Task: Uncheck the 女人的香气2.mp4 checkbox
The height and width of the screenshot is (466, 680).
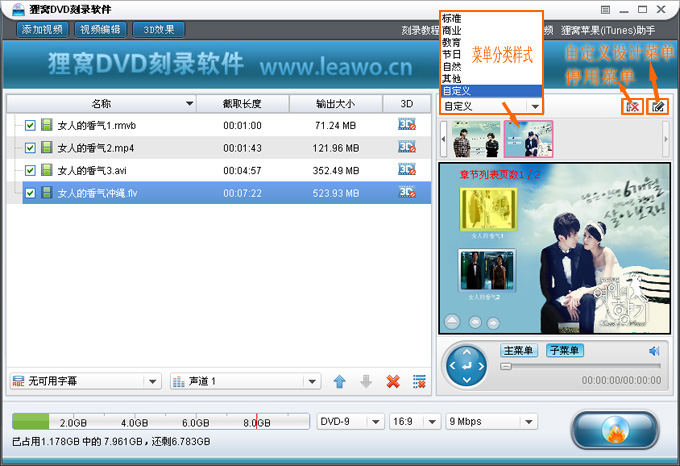Action: pos(30,148)
